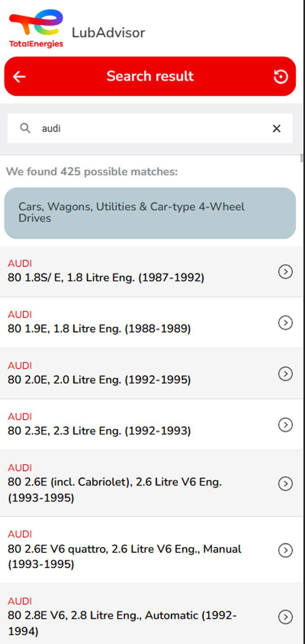Go back using the left arrow icon
This screenshot has height=644, width=305.
(19, 76)
